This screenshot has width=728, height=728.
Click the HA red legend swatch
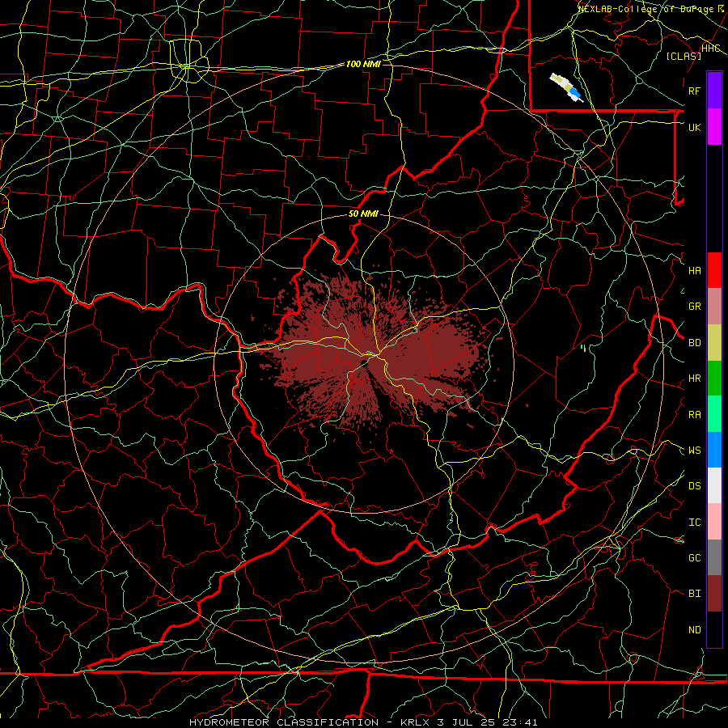point(714,270)
